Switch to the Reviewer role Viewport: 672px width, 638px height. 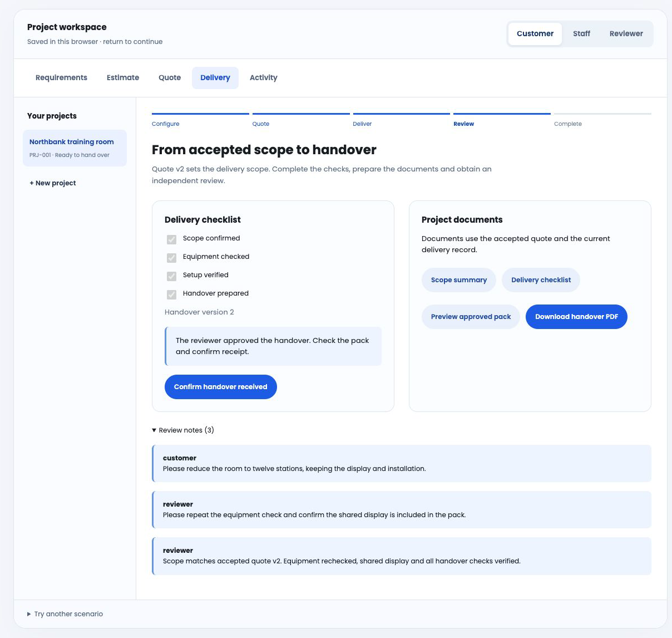626,33
